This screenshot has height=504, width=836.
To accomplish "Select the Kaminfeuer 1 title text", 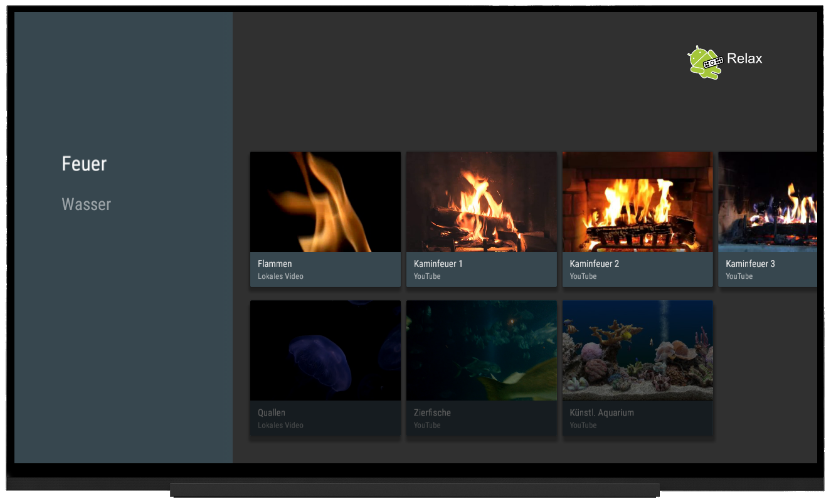I will (x=438, y=264).
